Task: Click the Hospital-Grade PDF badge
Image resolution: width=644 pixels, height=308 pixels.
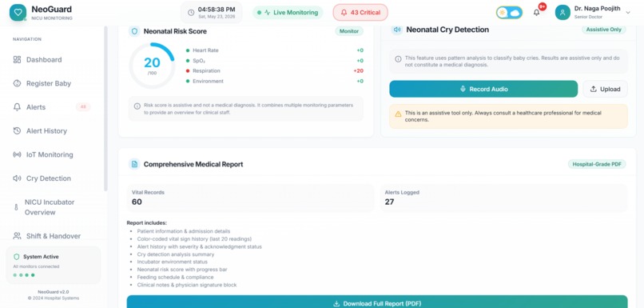Action: click(597, 164)
